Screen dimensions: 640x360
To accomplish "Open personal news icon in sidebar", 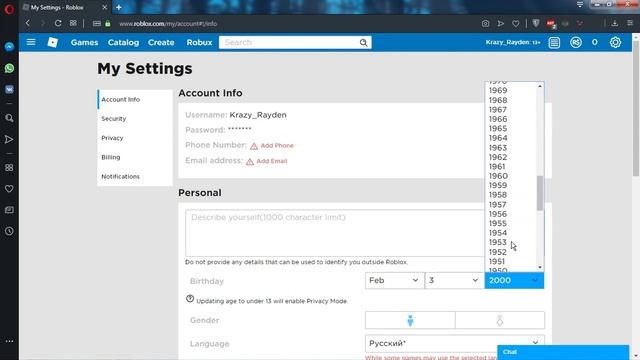I will pos(9,210).
